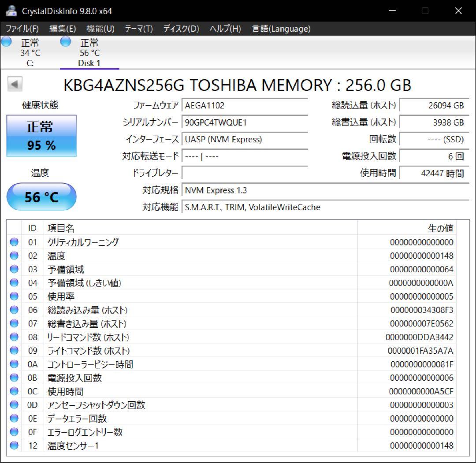Click status orb for 総読み込み量 (ホスト) row
Image resolution: width=476 pixels, height=463 pixels.
pyautogui.click(x=14, y=310)
